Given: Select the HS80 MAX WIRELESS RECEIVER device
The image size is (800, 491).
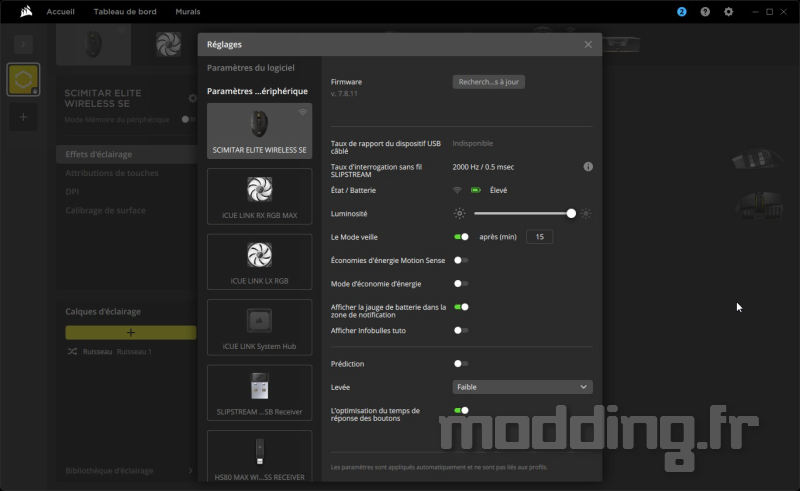Looking at the screenshot, I should pos(259,456).
